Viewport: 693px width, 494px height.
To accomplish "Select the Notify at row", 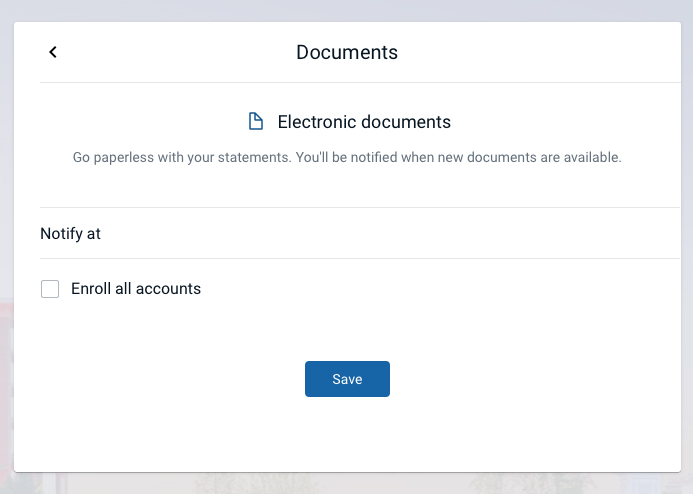I will [360, 233].
